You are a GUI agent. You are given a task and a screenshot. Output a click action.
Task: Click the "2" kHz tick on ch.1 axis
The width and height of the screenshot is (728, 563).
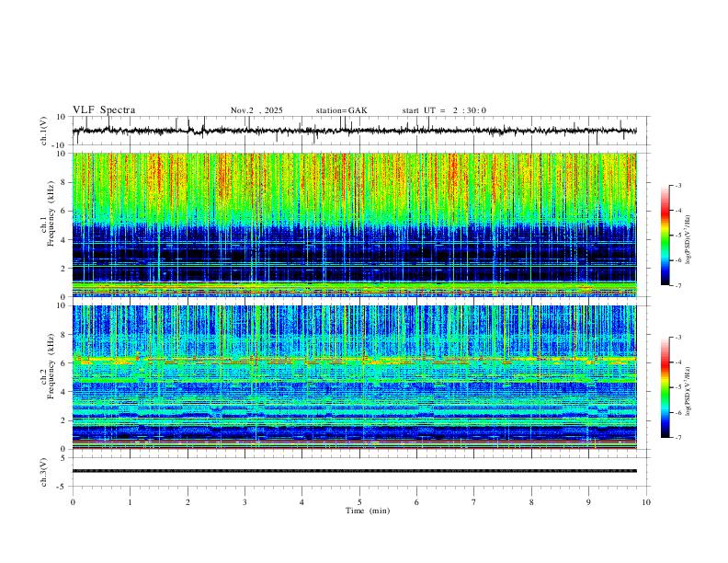[64, 268]
